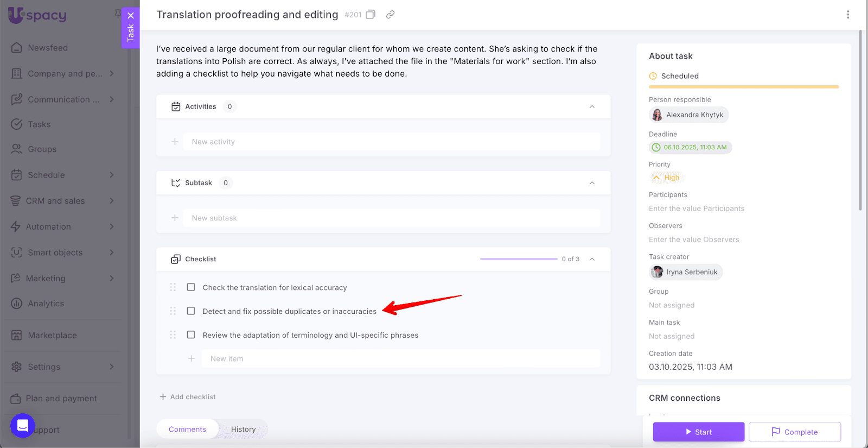This screenshot has height=448, width=868.
Task: Click plus icon next to New activity
Action: [175, 142]
